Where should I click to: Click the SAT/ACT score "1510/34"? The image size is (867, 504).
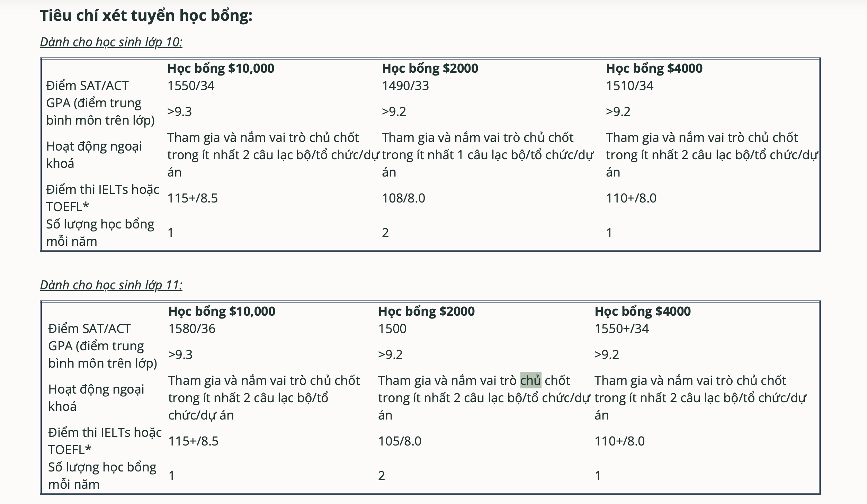(x=629, y=86)
